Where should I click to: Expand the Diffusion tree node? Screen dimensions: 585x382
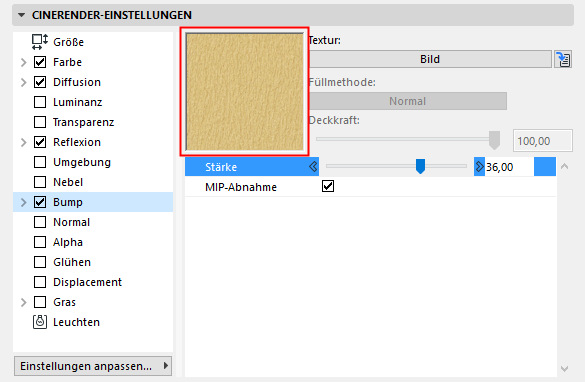click(24, 82)
